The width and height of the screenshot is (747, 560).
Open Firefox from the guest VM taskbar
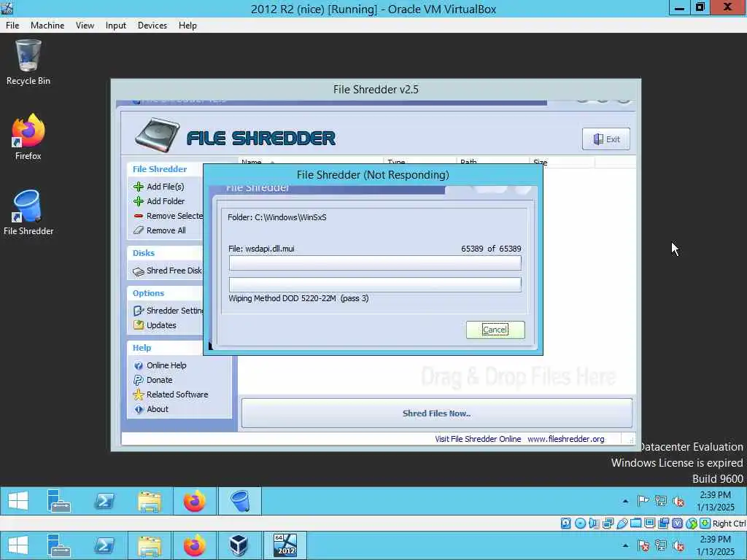194,501
